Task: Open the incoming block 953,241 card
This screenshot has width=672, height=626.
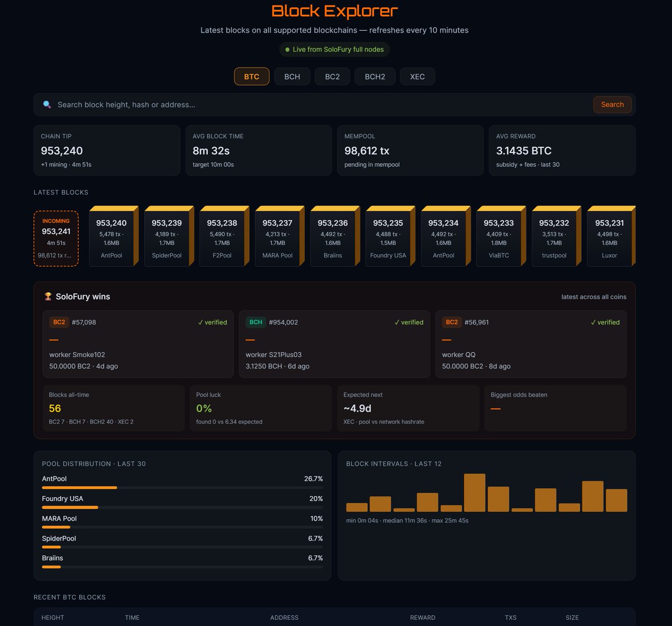Action: (56, 239)
